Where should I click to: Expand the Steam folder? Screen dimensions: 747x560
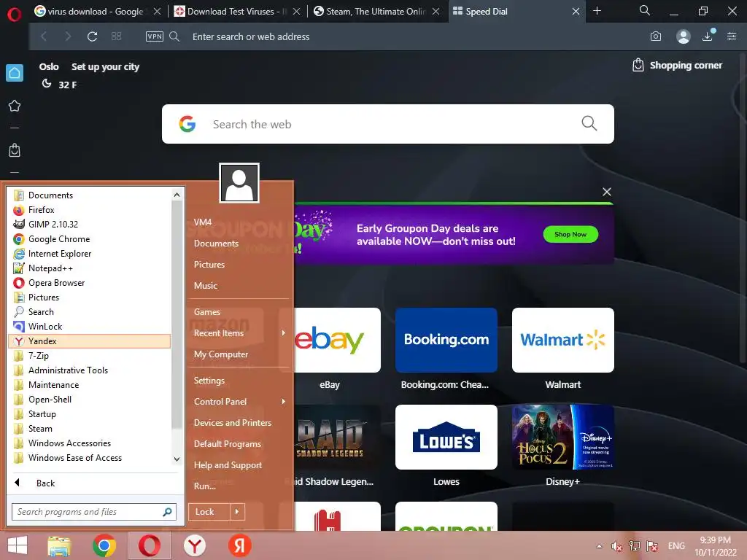pos(90,429)
